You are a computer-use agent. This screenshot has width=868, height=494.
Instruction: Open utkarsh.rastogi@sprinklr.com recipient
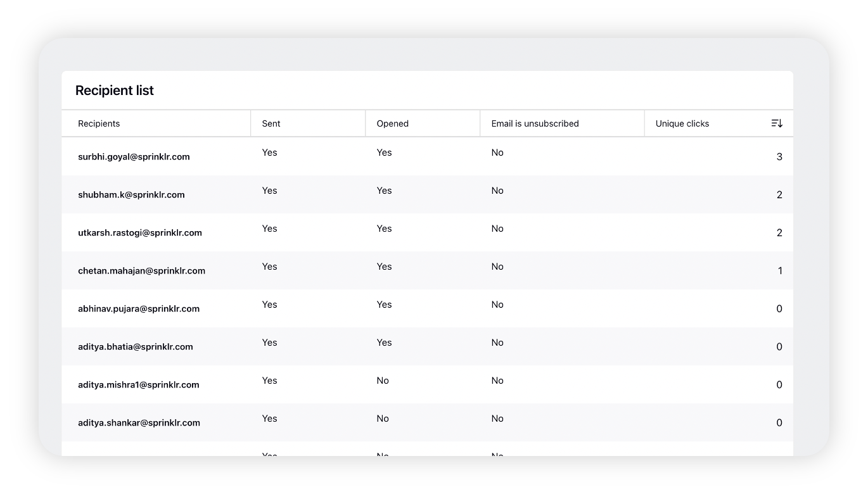click(140, 232)
